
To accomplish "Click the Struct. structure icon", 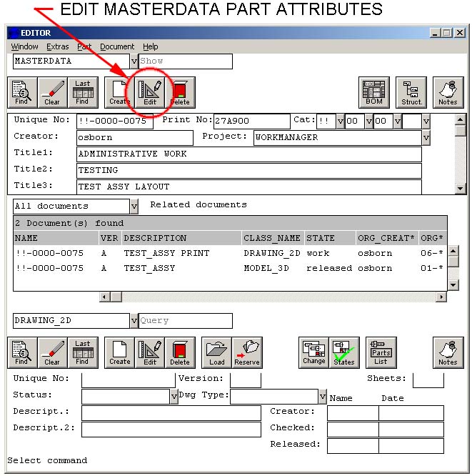I will tap(411, 93).
